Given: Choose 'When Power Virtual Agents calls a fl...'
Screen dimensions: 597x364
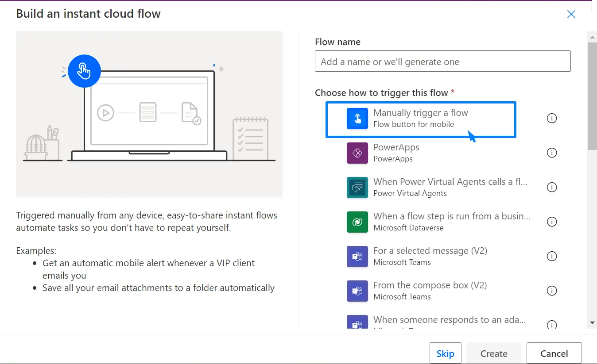Looking at the screenshot, I should tap(450, 182).
